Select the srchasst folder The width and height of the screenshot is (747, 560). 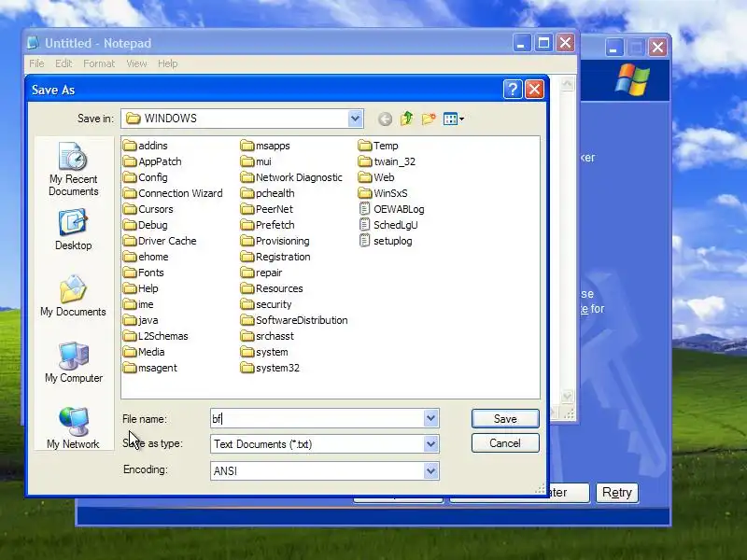tap(267, 336)
